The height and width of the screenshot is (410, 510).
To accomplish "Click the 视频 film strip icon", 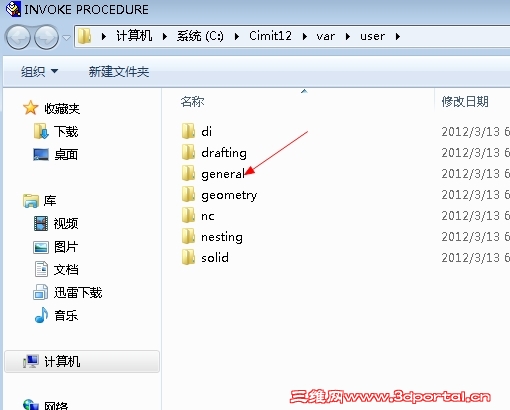I will [x=41, y=223].
